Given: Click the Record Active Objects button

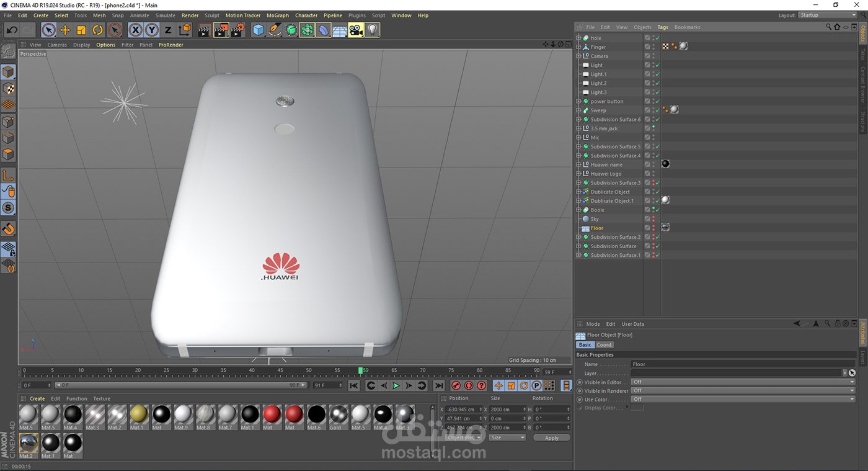Looking at the screenshot, I should pyautogui.click(x=456, y=386).
